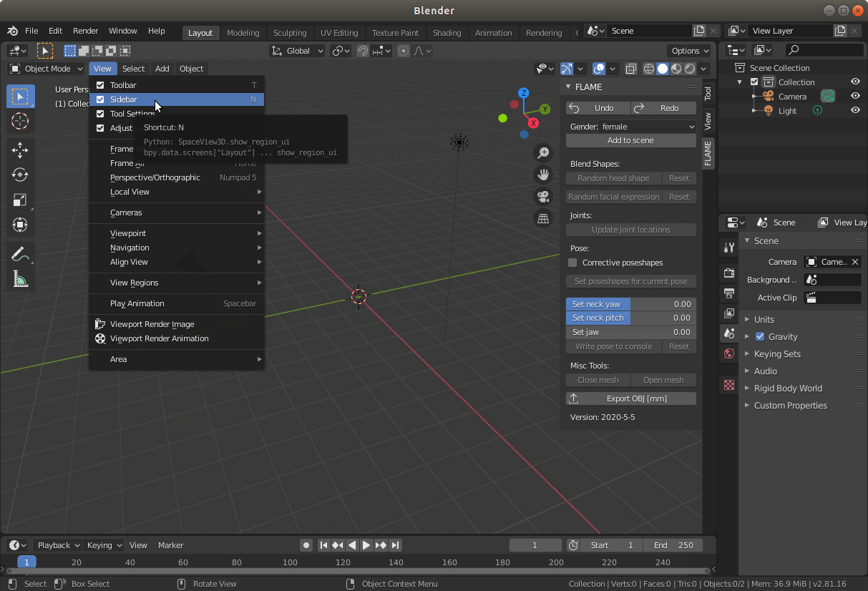Viewport: 868px width, 591px height.
Task: Open the Render menu
Action: (85, 31)
